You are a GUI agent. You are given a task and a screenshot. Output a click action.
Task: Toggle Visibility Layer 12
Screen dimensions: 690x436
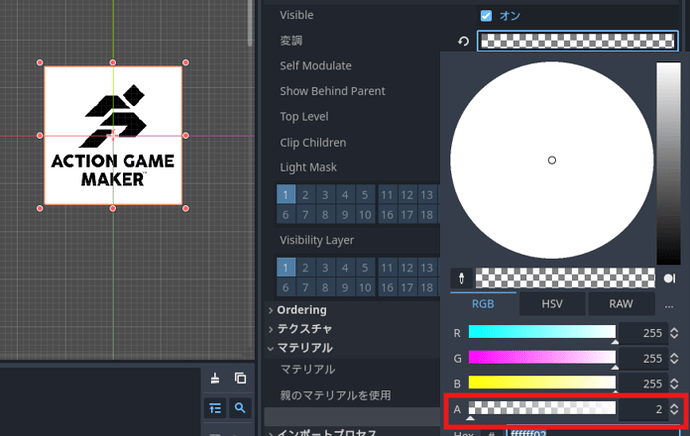[407, 267]
